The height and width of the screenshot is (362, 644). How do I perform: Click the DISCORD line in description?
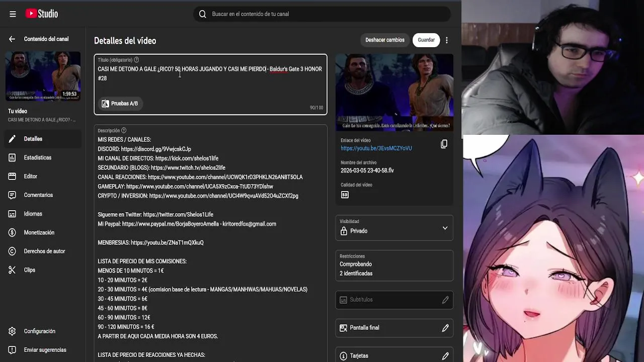pyautogui.click(x=144, y=149)
